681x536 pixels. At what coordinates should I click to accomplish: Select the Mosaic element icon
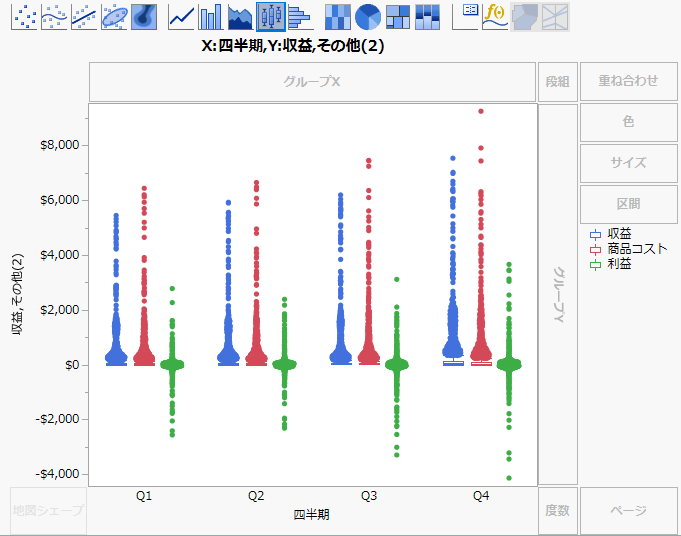coord(427,17)
